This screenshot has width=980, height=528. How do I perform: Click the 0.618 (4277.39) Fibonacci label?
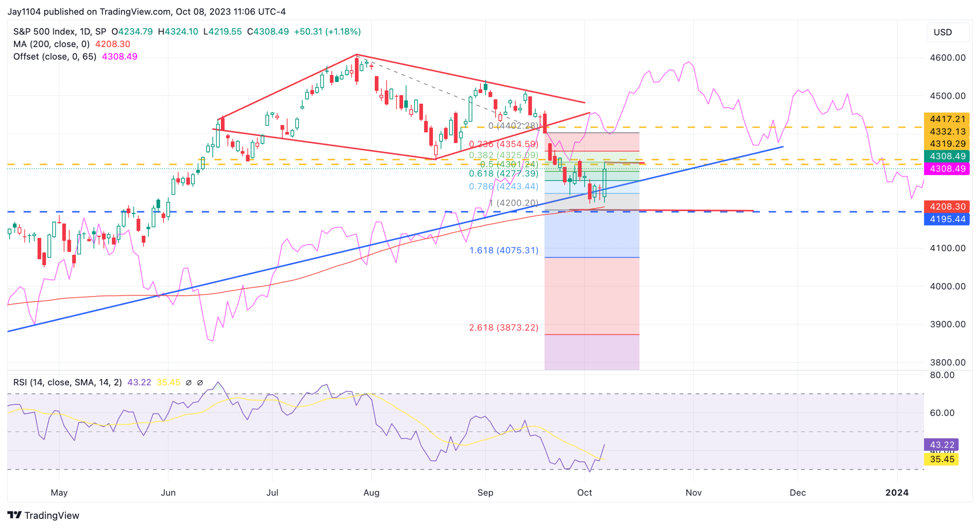click(x=504, y=174)
